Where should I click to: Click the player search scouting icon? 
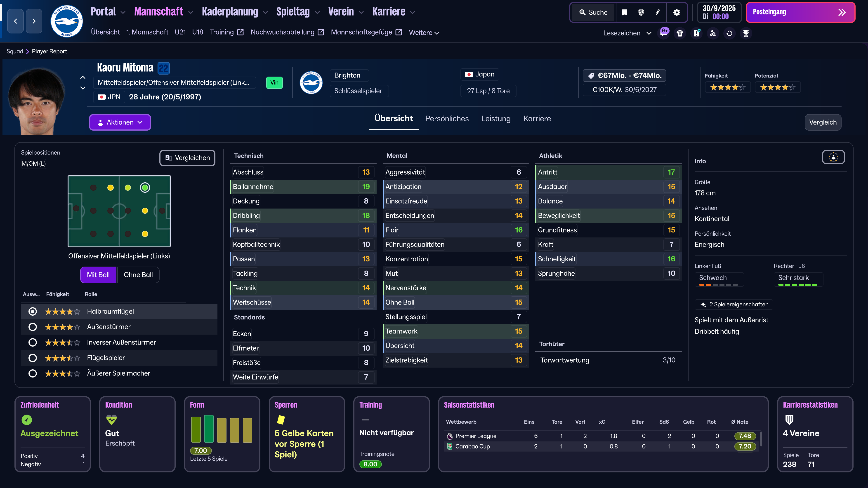pos(713,33)
